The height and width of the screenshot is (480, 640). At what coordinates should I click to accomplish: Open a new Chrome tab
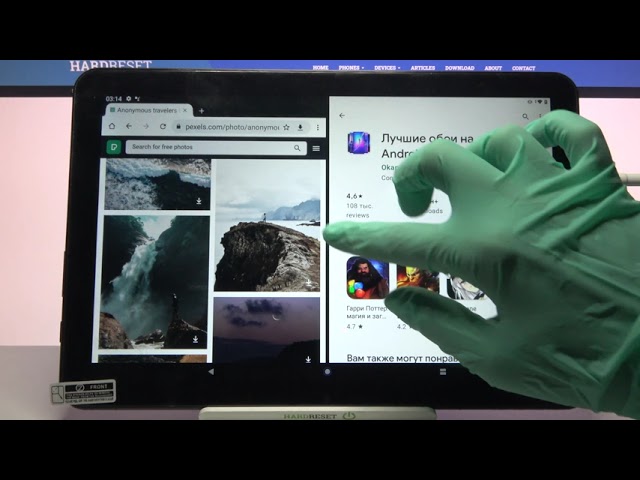click(201, 111)
